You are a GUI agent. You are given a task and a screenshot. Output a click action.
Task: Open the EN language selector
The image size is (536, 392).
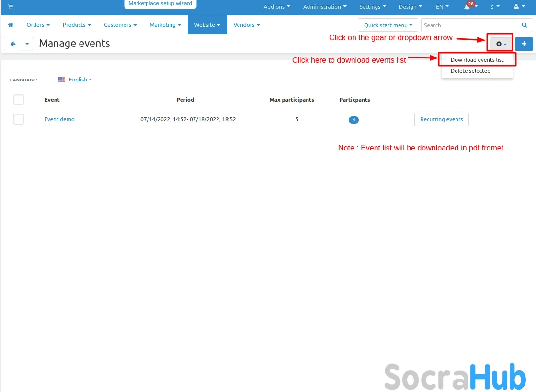pyautogui.click(x=442, y=7)
